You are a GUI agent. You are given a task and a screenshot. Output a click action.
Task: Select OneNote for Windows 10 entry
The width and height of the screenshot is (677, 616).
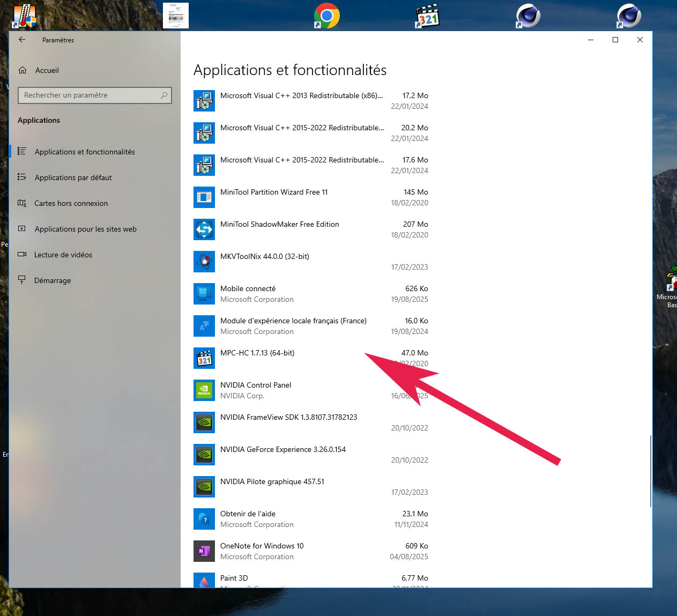311,551
